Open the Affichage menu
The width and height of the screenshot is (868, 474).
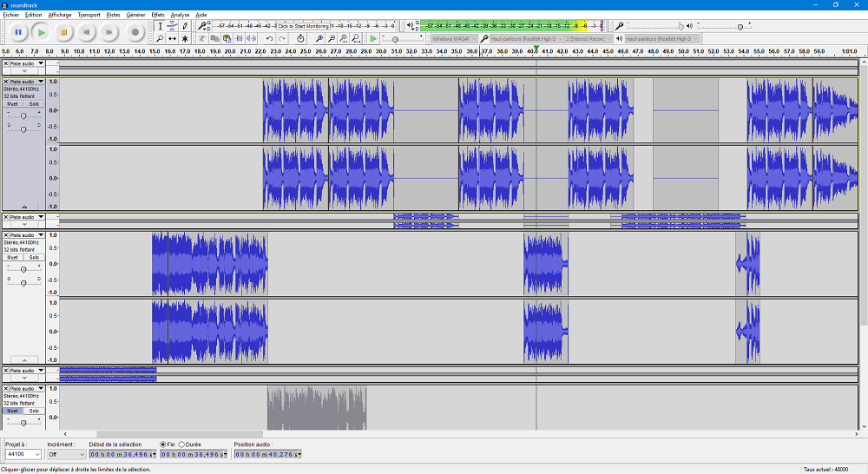click(60, 15)
